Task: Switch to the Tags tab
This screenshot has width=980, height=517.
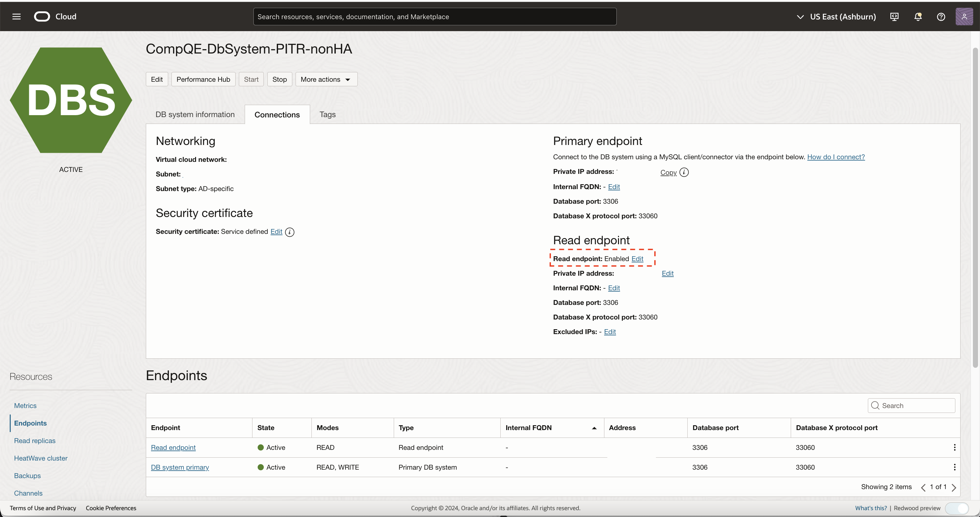Action: click(x=327, y=114)
